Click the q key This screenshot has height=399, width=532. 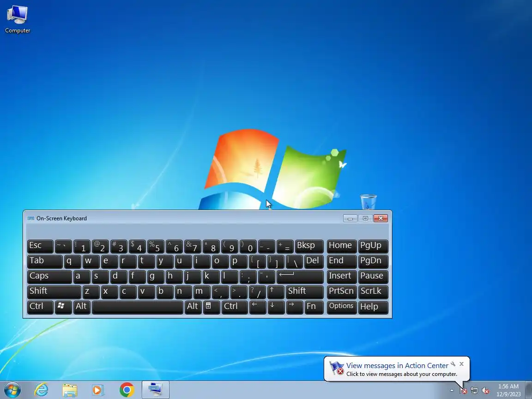pyautogui.click(x=72, y=261)
